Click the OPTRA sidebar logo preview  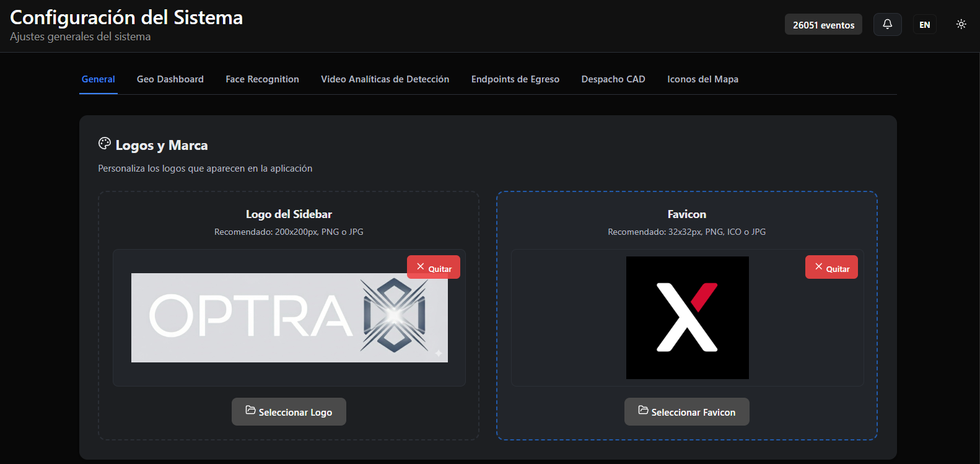[x=289, y=318]
